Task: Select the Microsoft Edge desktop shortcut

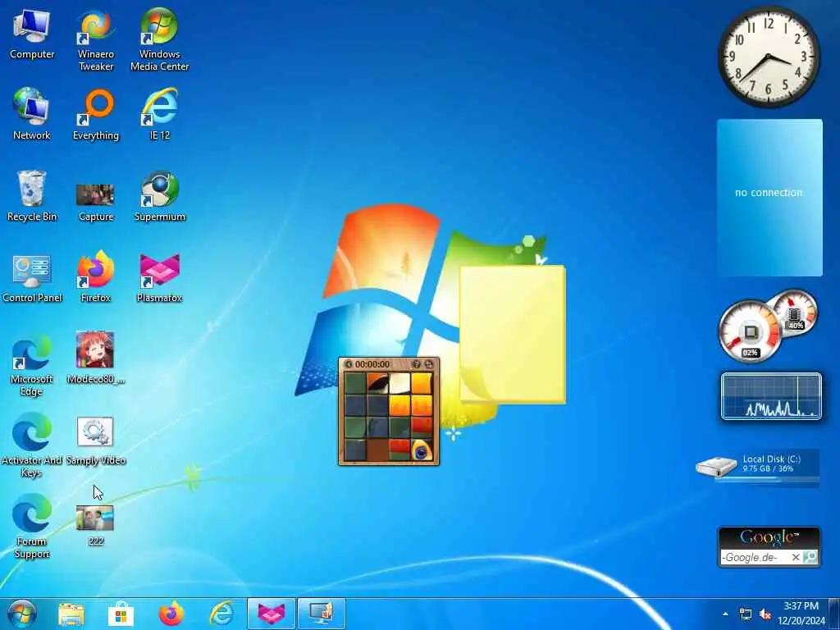Action: [32, 365]
